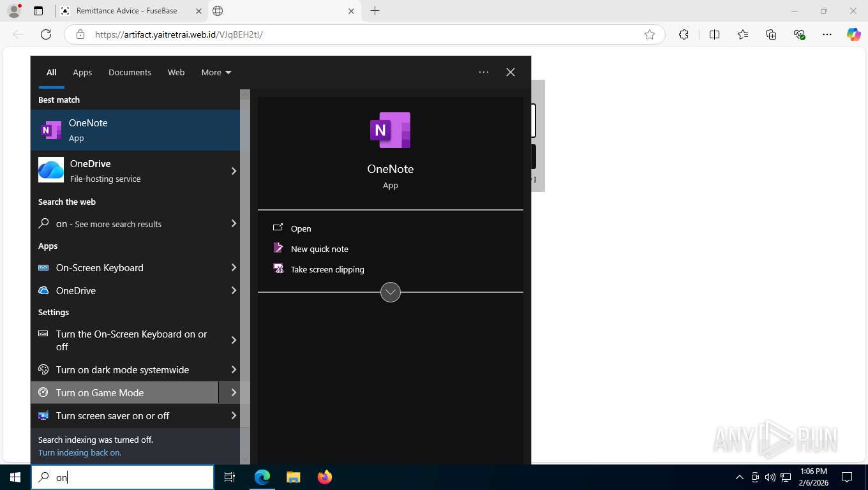Click Take screen clipping action

[x=327, y=269]
